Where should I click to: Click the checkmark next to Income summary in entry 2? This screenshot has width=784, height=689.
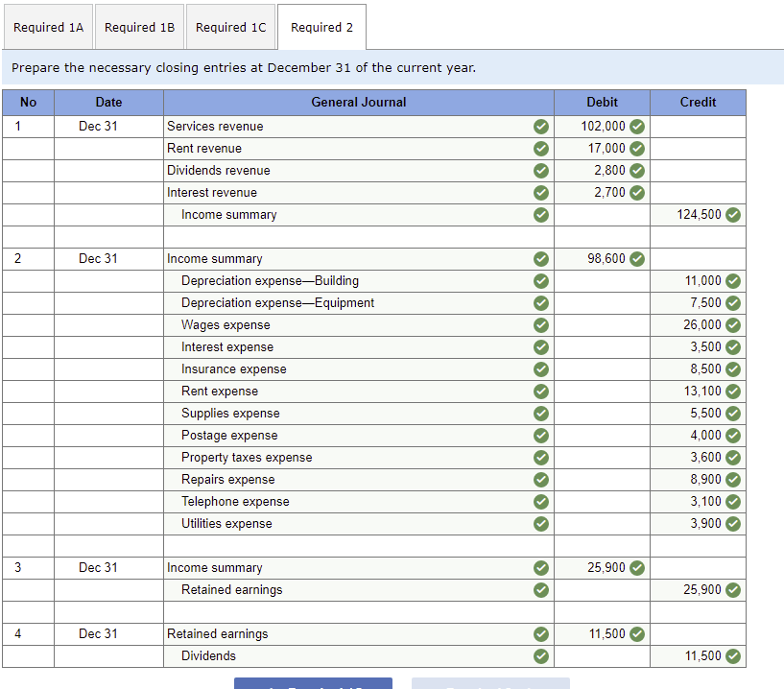point(541,258)
